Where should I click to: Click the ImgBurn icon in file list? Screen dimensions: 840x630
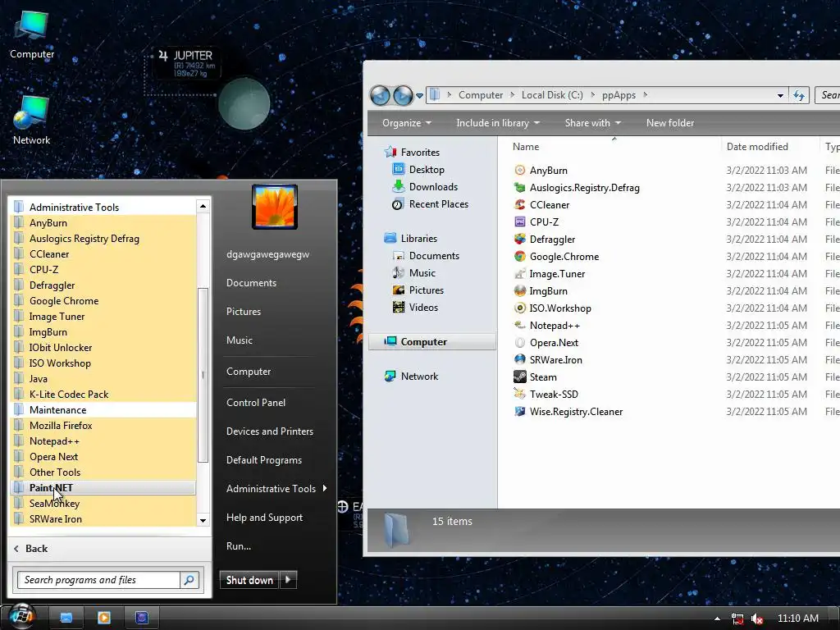519,291
